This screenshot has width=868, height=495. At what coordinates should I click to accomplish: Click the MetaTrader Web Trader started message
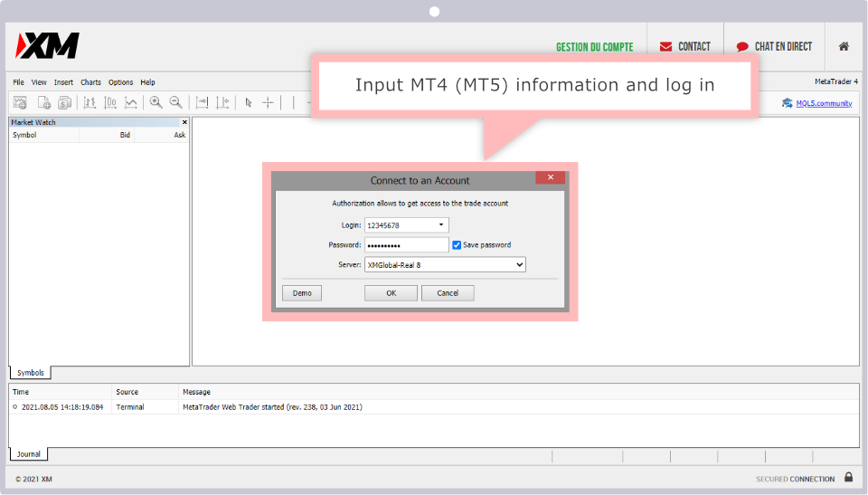tap(272, 407)
